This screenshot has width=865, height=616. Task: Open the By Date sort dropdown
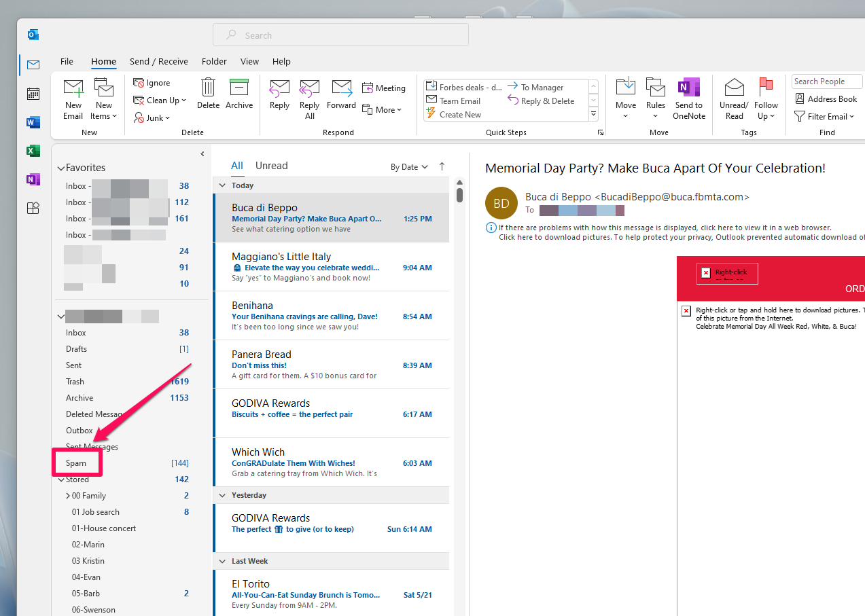pyautogui.click(x=408, y=166)
